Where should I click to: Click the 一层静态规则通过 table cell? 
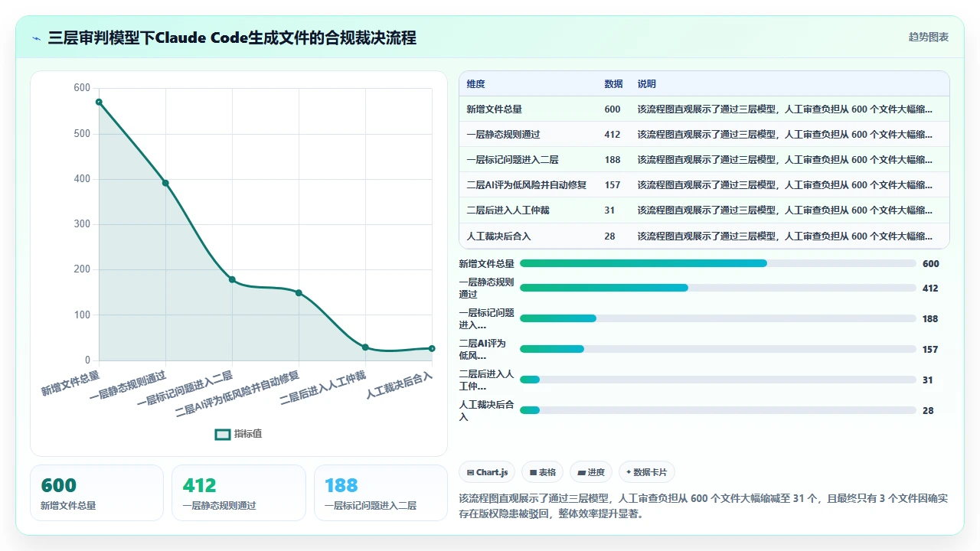coord(503,135)
